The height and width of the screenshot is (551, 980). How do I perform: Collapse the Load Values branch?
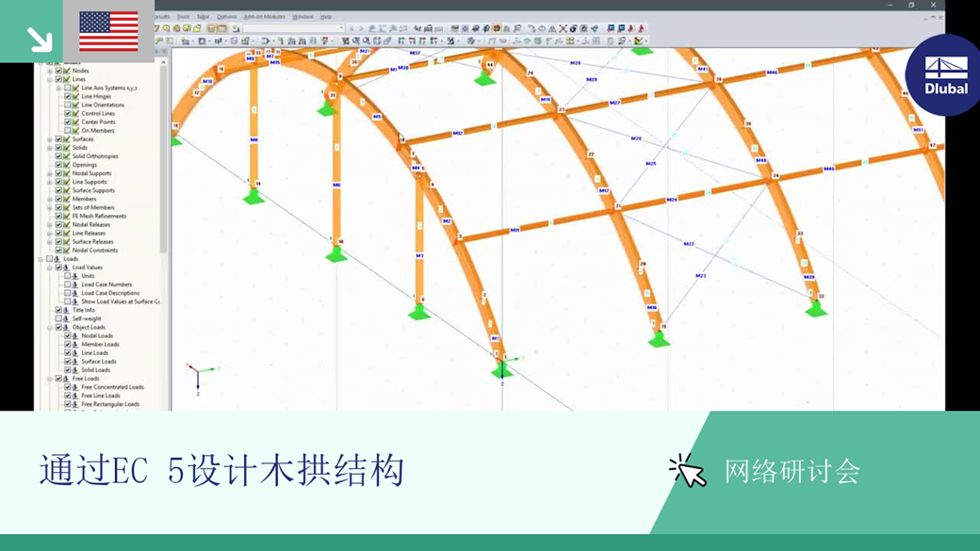(50, 267)
